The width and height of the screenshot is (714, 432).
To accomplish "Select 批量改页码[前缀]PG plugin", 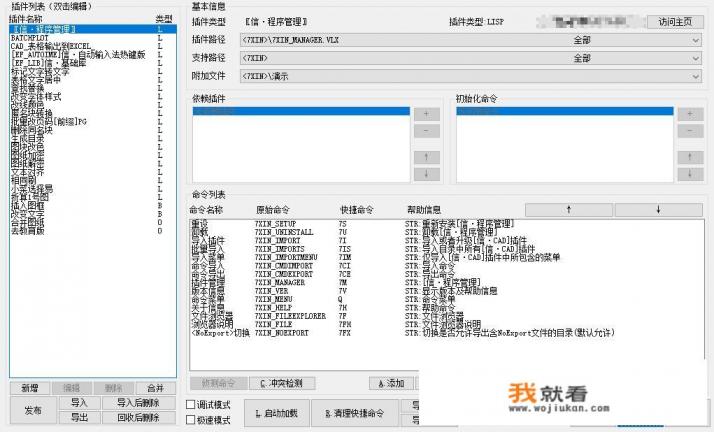I will pyautogui.click(x=93, y=122).
